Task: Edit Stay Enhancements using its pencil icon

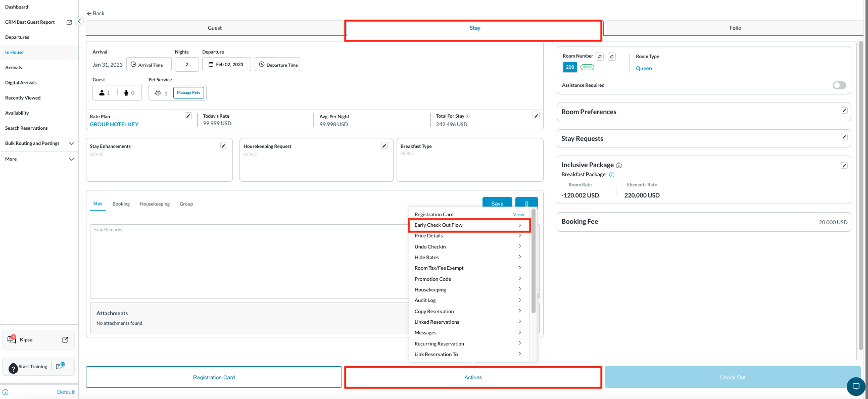Action: [x=224, y=146]
